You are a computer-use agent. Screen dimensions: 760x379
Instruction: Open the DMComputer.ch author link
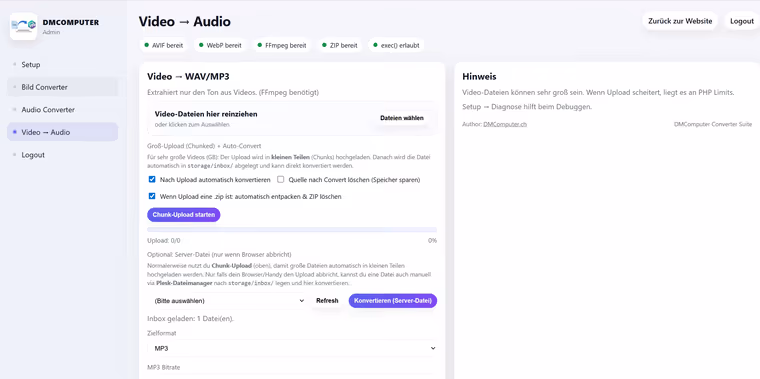(x=505, y=124)
